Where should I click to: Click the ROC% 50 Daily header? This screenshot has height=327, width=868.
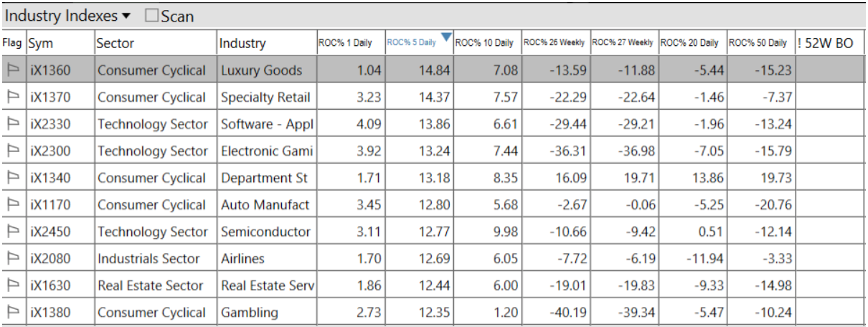point(759,43)
